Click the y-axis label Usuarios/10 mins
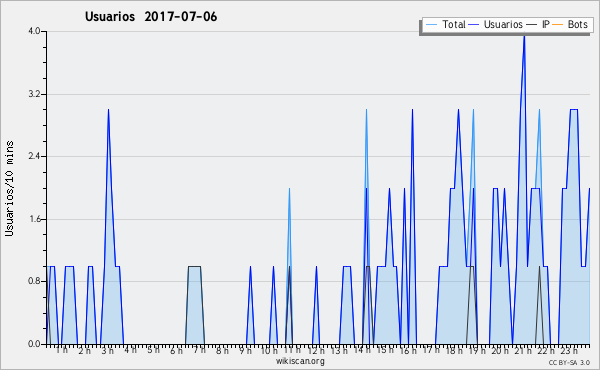This screenshot has height=370, width=600. tap(9, 188)
